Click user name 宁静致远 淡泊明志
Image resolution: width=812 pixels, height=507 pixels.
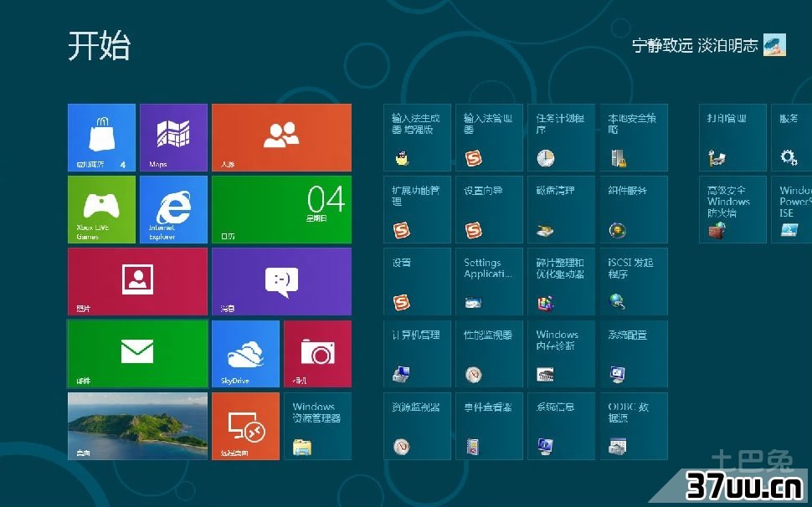click(x=695, y=45)
